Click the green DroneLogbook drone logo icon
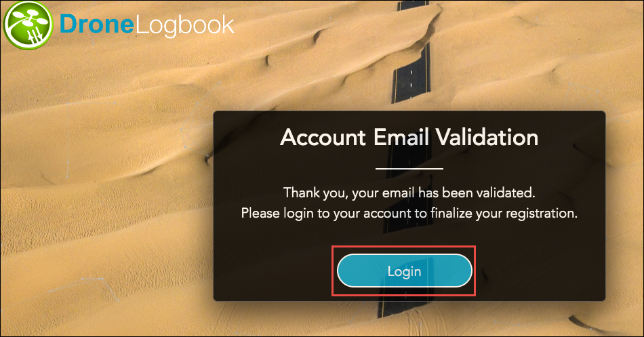The image size is (644, 337). tap(28, 24)
